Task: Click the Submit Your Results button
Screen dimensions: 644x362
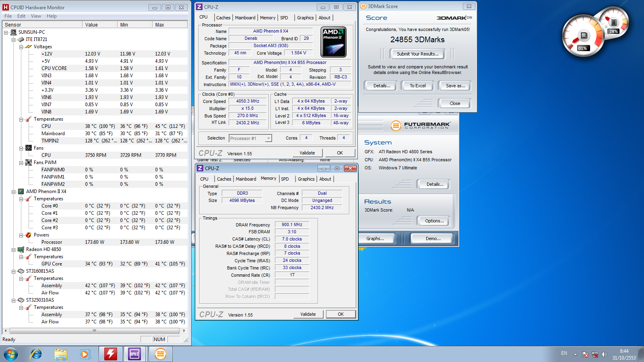Action: tap(417, 54)
